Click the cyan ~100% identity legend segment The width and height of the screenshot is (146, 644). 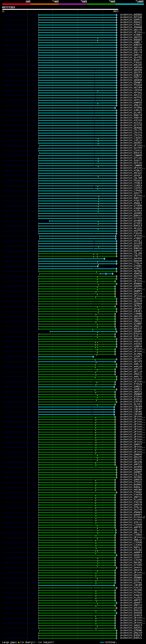pos(130,4)
